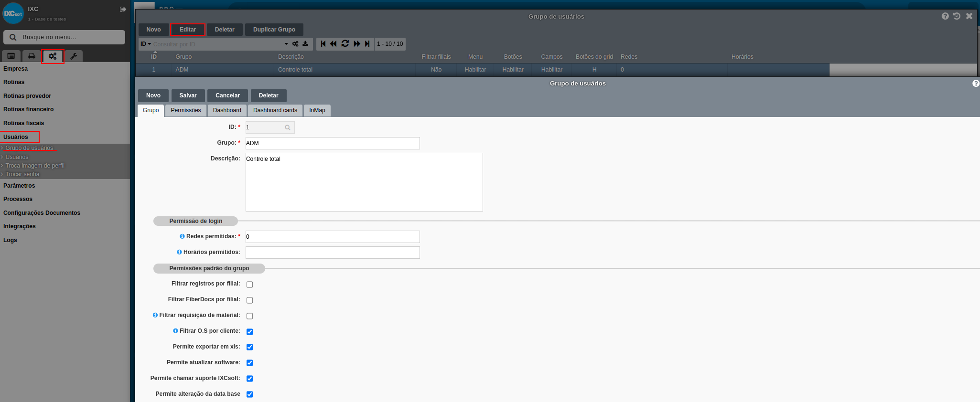Click help icon in the edit form title
The height and width of the screenshot is (402, 980).
[x=976, y=84]
